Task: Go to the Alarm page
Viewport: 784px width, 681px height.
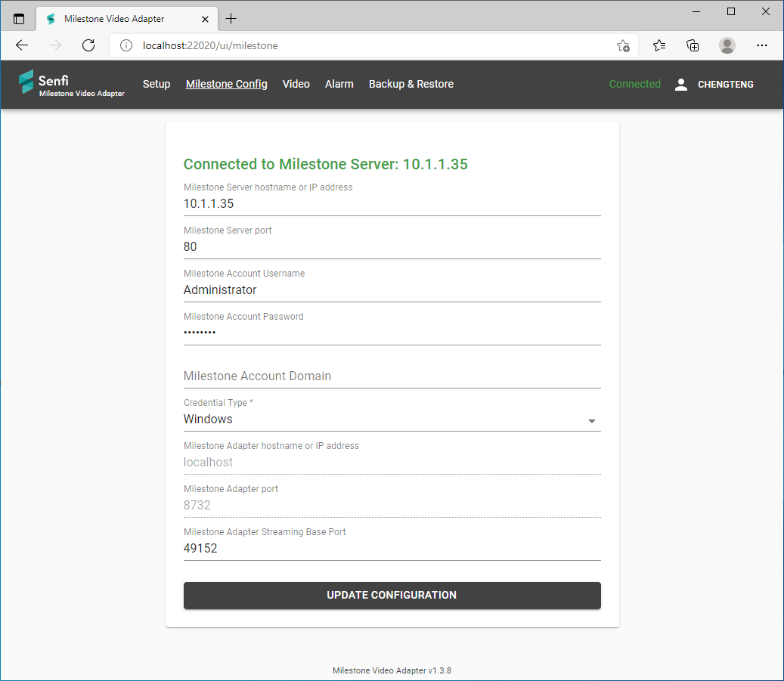Action: 339,84
